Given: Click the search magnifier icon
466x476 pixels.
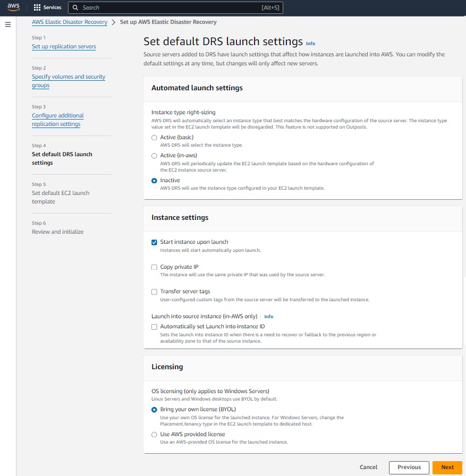Looking at the screenshot, I should click(x=75, y=7).
